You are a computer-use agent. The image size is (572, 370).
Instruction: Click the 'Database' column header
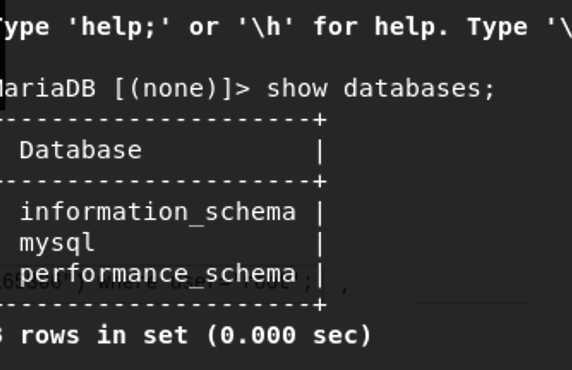click(x=81, y=150)
